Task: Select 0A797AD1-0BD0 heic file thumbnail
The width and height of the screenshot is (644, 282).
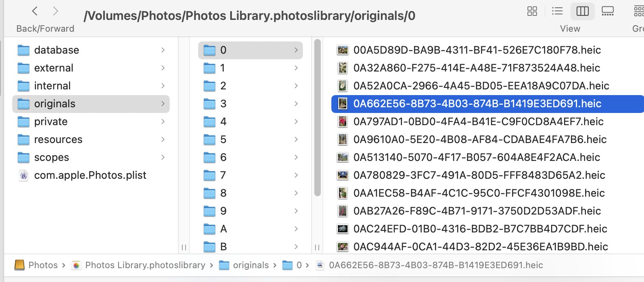Action: pos(343,121)
